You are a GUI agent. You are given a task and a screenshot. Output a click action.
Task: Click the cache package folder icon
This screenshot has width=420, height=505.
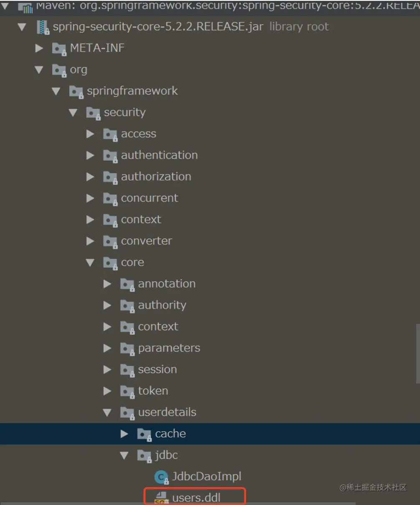click(144, 434)
